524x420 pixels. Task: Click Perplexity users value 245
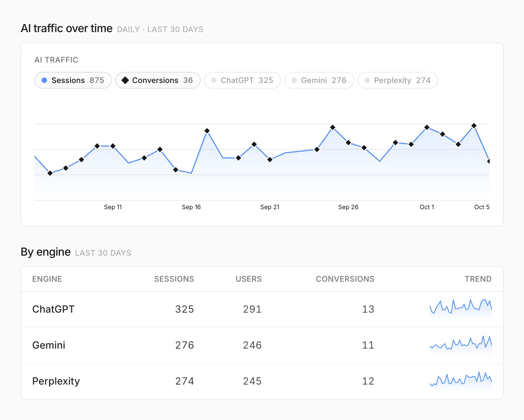pos(252,381)
